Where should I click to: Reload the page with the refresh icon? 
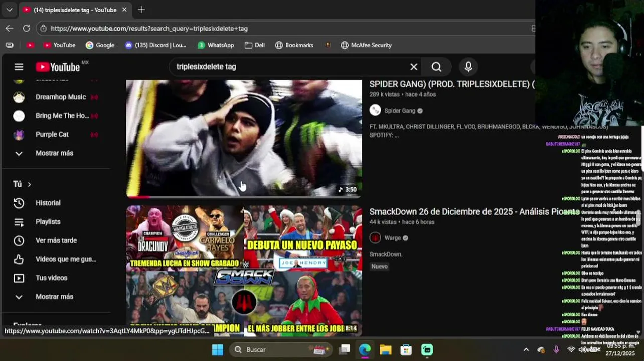(26, 28)
